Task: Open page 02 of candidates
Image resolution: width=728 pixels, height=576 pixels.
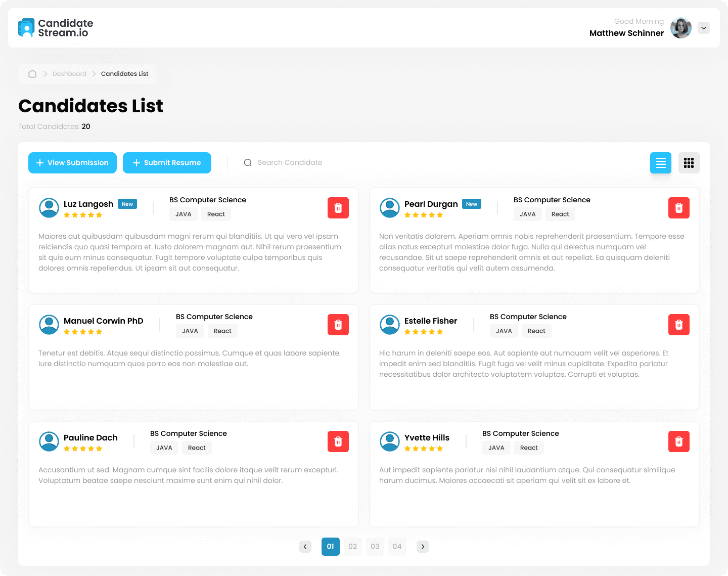Action: (353, 547)
